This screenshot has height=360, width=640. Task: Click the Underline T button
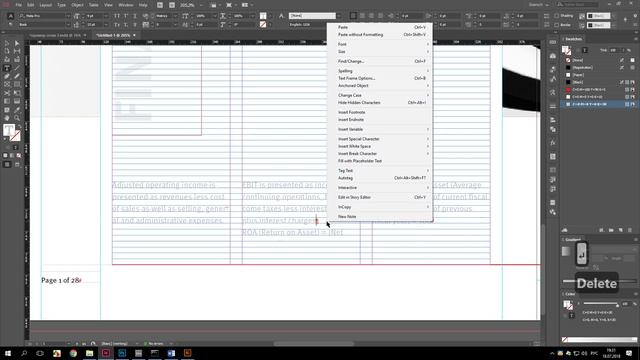coord(135,16)
